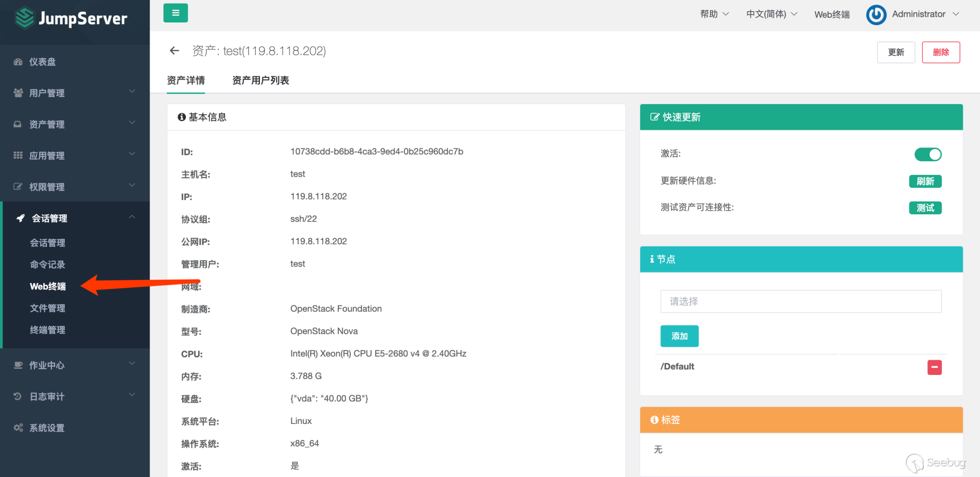Click 刷新 to update hardware info
This screenshot has height=477, width=980.
[925, 181]
